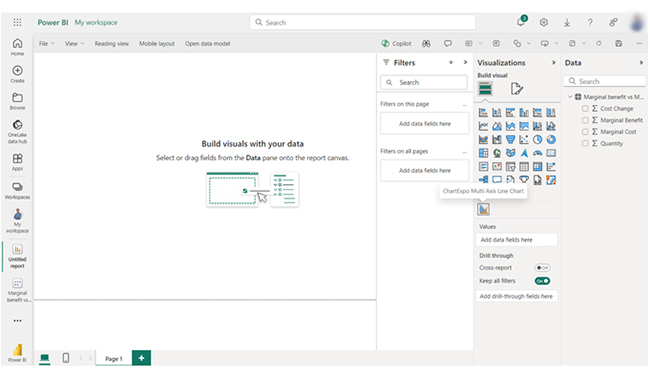Add a Treemap visual
The width and height of the screenshot is (650, 378).
483,153
